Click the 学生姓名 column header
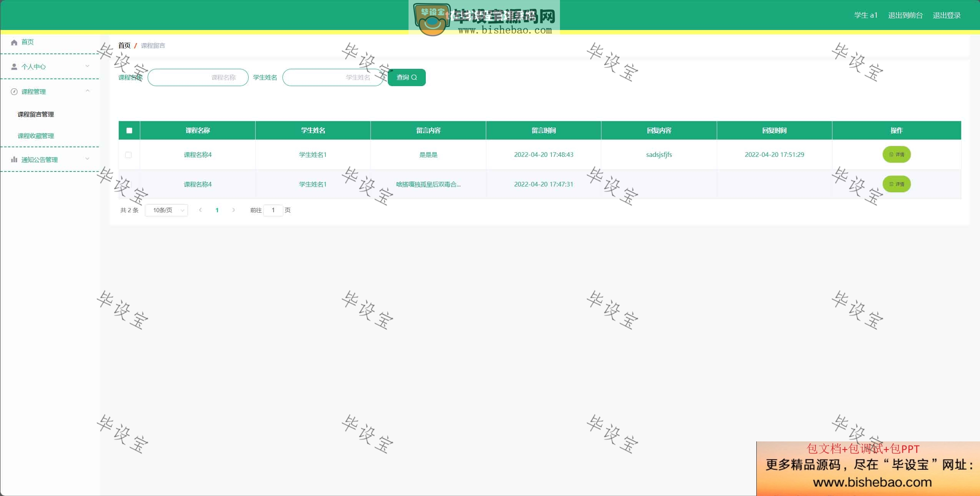 tap(313, 131)
